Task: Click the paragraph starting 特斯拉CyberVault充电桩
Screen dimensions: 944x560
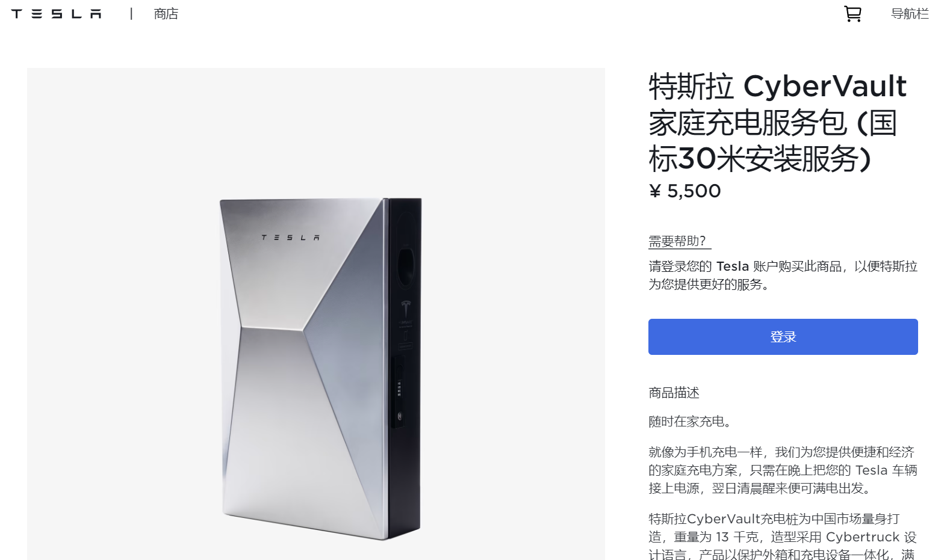Action: 783,537
